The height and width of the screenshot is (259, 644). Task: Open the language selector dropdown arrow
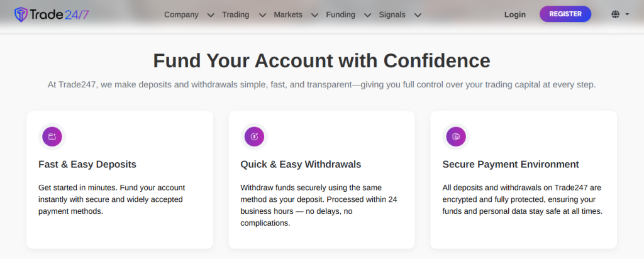click(628, 14)
